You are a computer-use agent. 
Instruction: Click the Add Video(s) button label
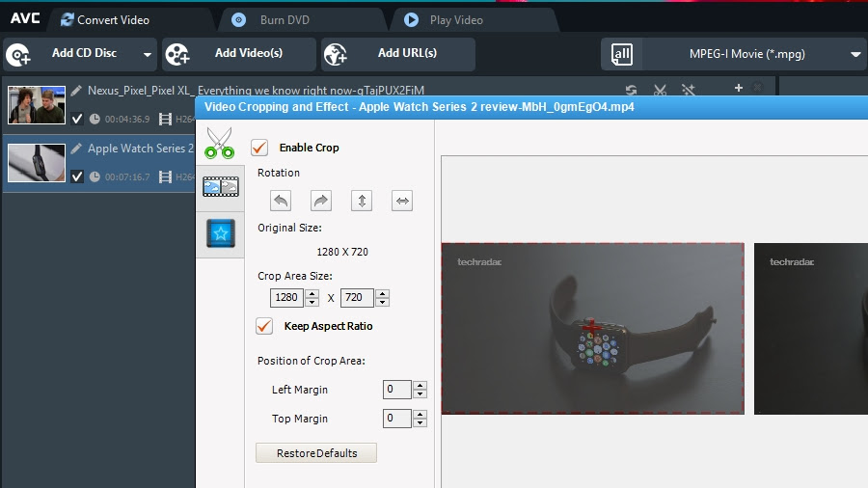point(249,53)
